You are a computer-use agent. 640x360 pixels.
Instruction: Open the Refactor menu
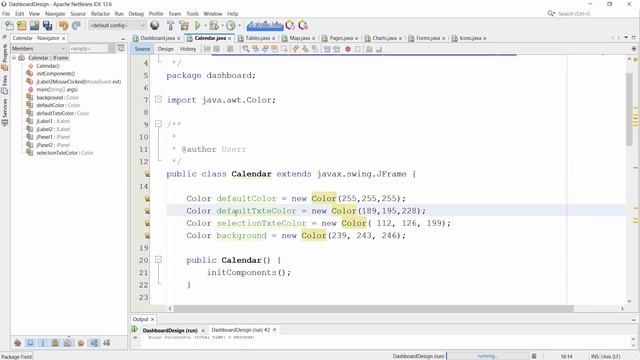[100, 13]
